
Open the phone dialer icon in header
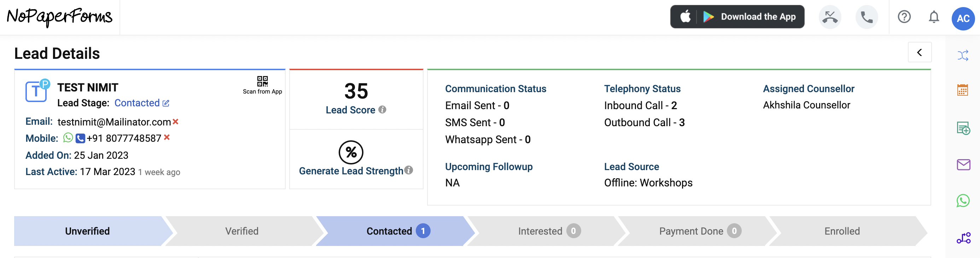click(867, 17)
